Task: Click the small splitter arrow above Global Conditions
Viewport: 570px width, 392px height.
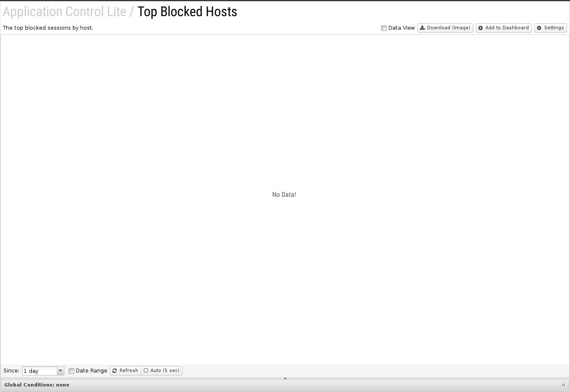Action: [x=285, y=378]
